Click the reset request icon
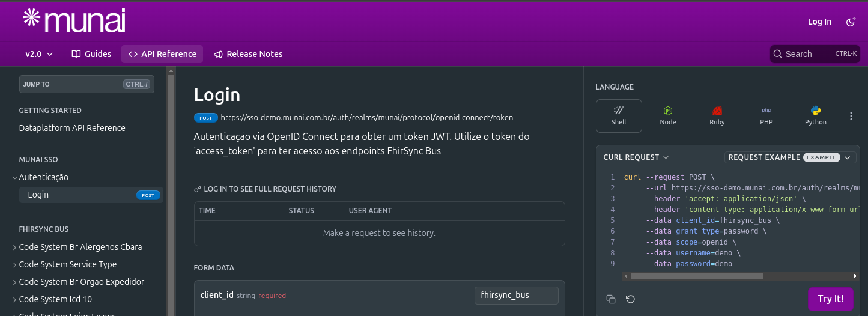This screenshot has height=316, width=868. click(x=630, y=299)
